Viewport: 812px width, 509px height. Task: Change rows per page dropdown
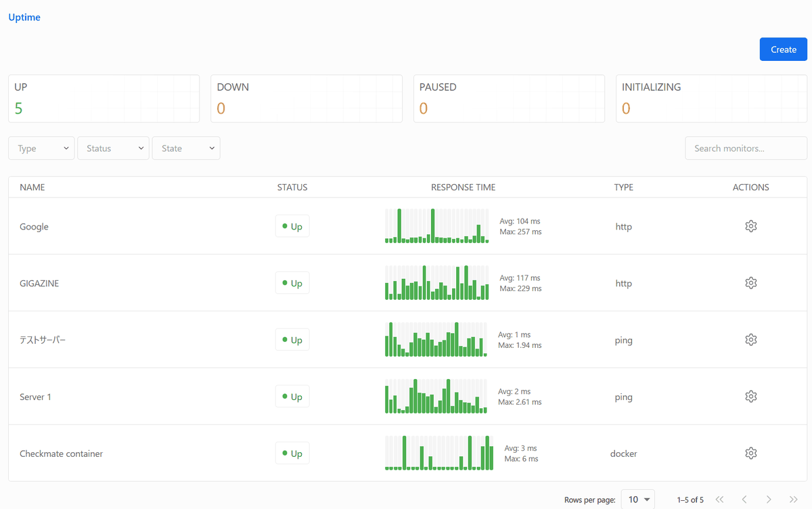(x=637, y=500)
